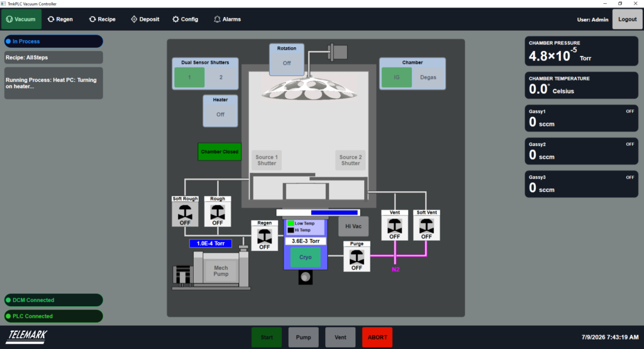This screenshot has height=349, width=644.
Task: Click the N2 gas line label
Action: 396,269
